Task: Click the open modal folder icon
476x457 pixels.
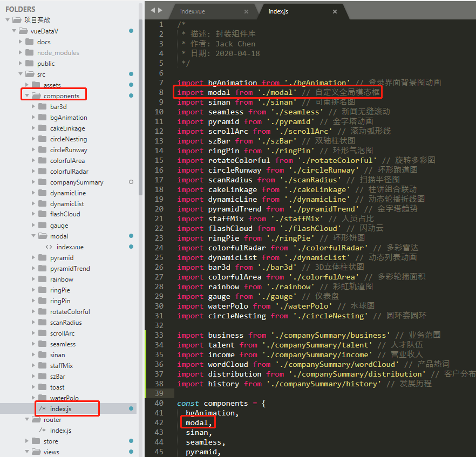Action: [43, 236]
